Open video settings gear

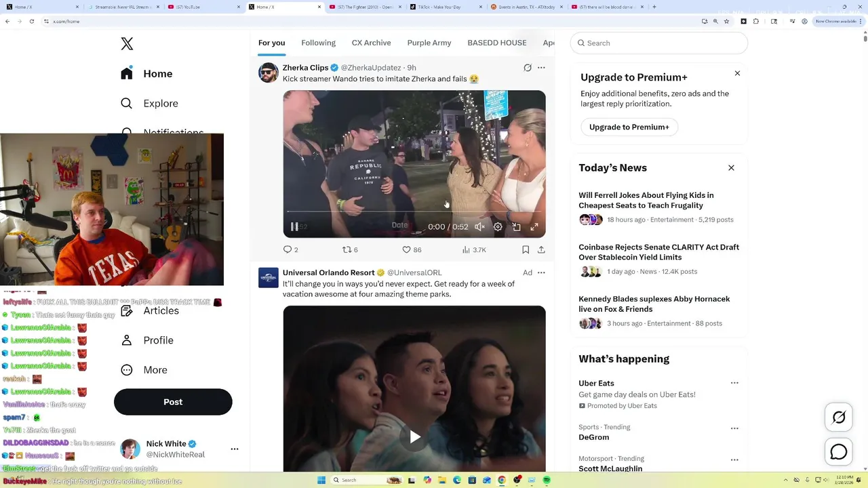pos(498,227)
